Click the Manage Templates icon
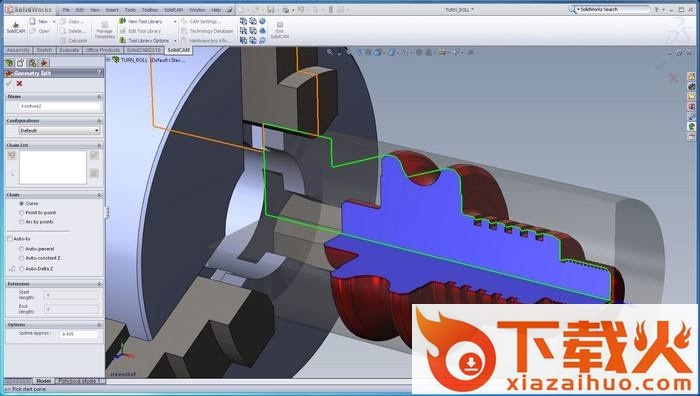This screenshot has width=700, height=396. [x=104, y=25]
